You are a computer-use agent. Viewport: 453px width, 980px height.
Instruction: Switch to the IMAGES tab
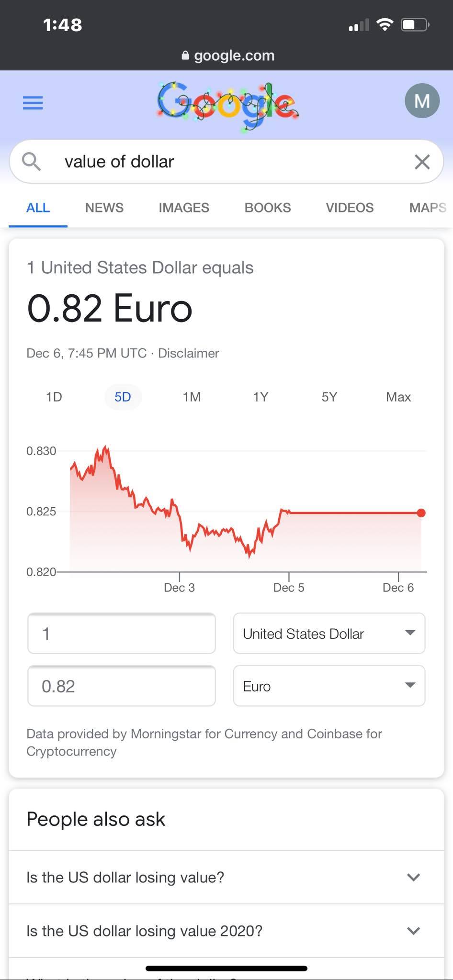coord(184,208)
